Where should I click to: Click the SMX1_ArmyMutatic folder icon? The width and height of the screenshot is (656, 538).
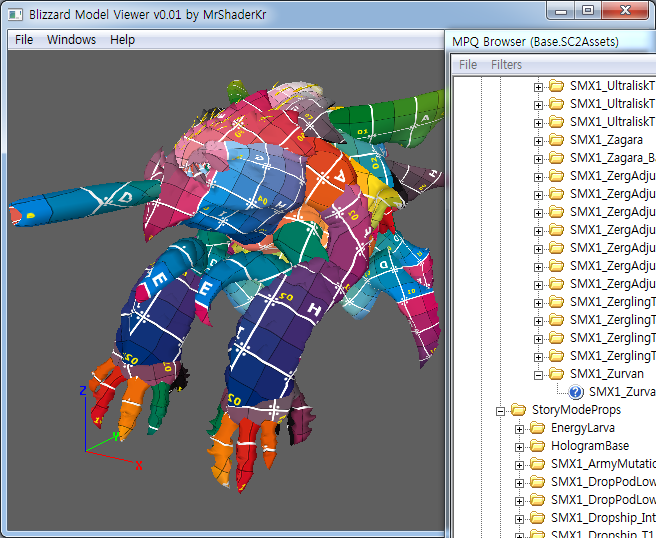pyautogui.click(x=538, y=464)
